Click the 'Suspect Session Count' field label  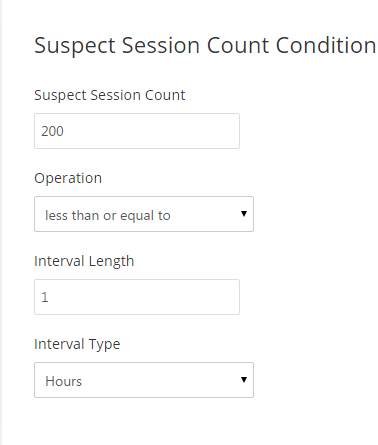[x=110, y=95]
